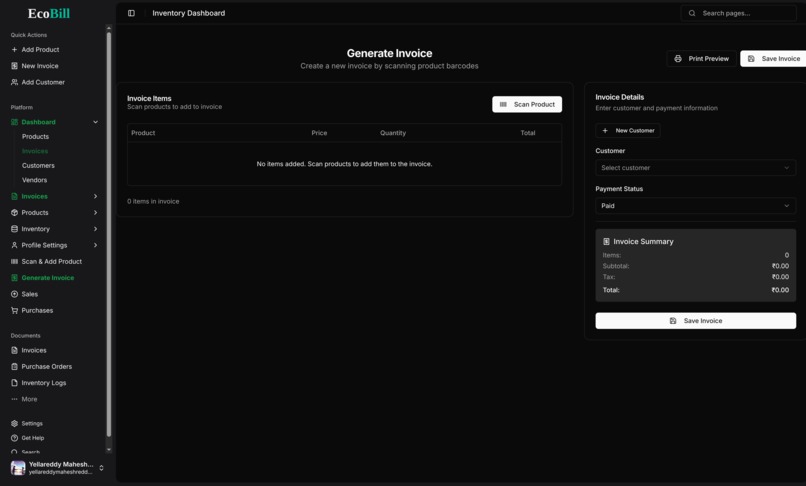The height and width of the screenshot is (486, 806).
Task: Click the sidebar vertical scrollbar
Action: point(108,234)
